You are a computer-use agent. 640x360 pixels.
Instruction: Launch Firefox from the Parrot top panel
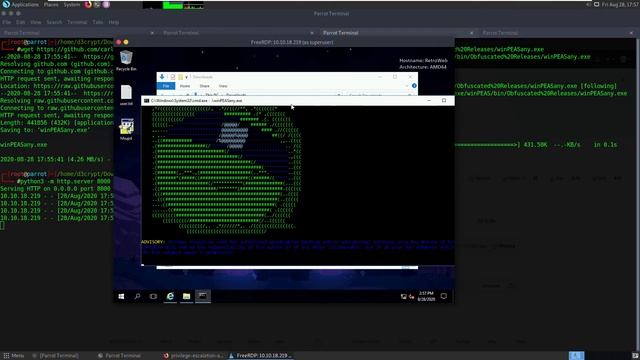(x=88, y=4)
